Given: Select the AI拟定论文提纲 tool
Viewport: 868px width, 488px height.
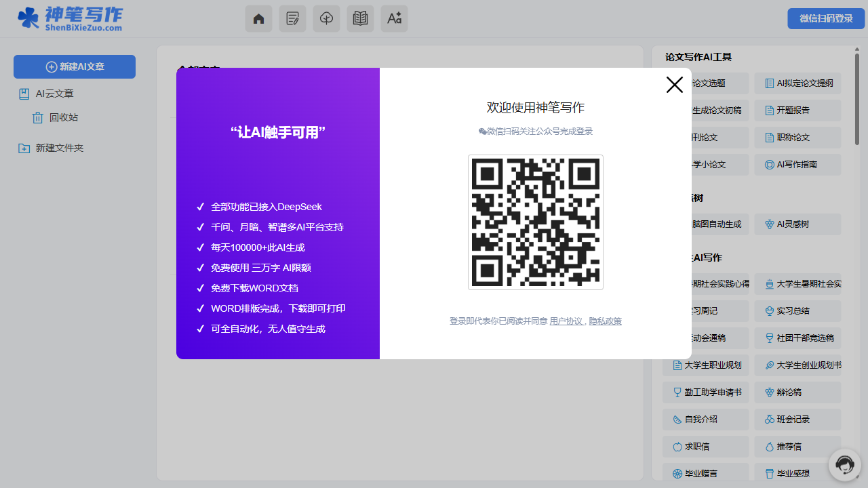Looking at the screenshot, I should (798, 83).
